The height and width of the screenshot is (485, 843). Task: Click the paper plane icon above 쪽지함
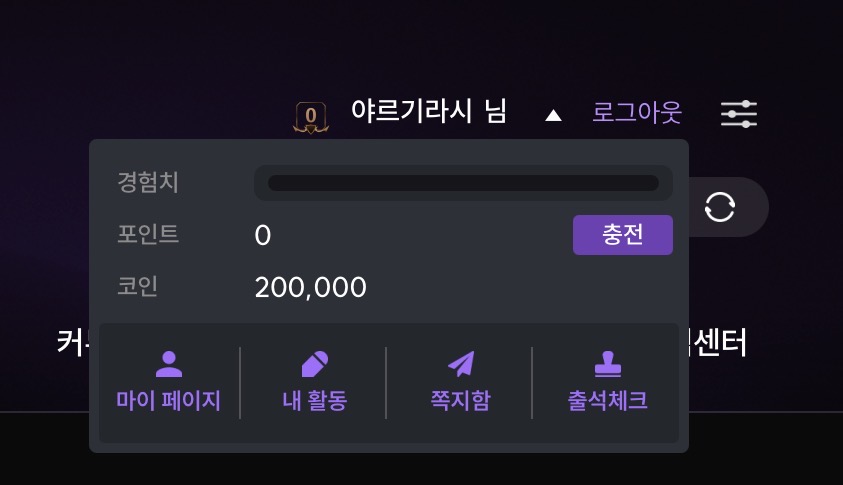[460, 363]
